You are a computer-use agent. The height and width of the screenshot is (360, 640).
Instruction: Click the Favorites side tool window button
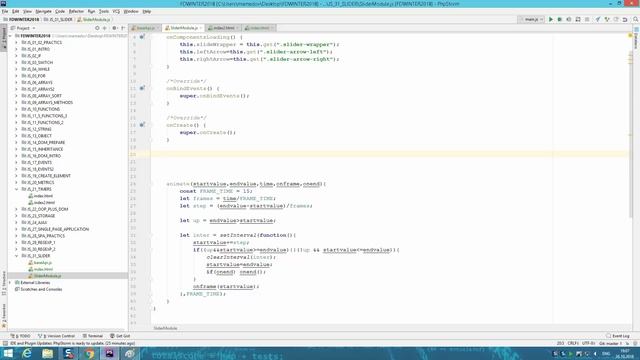(4, 316)
